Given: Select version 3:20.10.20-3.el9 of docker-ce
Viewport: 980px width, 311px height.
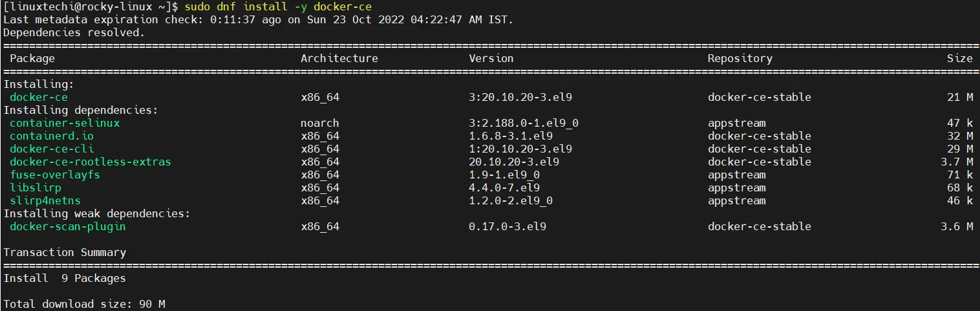Looking at the screenshot, I should (x=520, y=97).
